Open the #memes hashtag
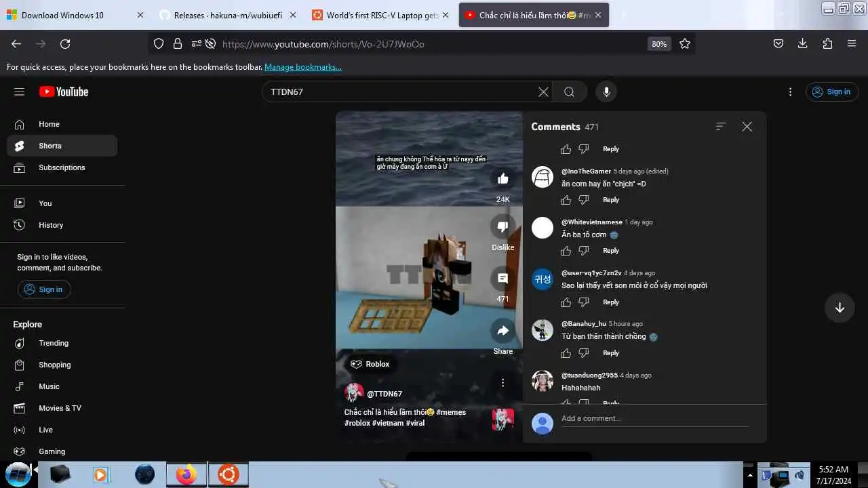This screenshot has height=488, width=868. click(x=451, y=412)
